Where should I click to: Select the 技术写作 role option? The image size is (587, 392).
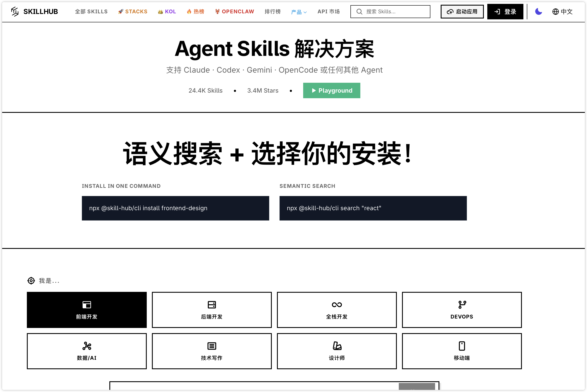pyautogui.click(x=211, y=351)
